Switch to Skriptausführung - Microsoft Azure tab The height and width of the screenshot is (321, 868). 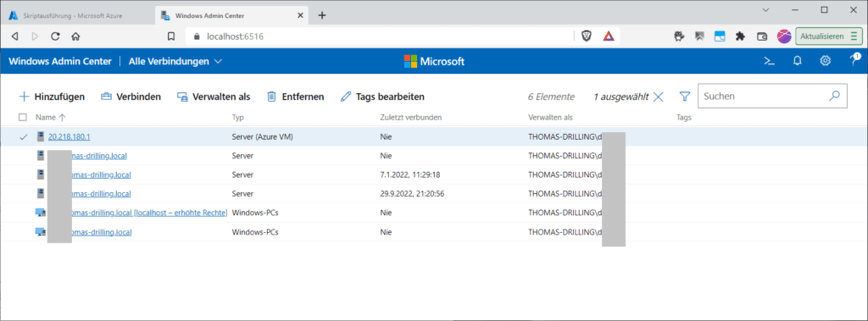click(77, 15)
